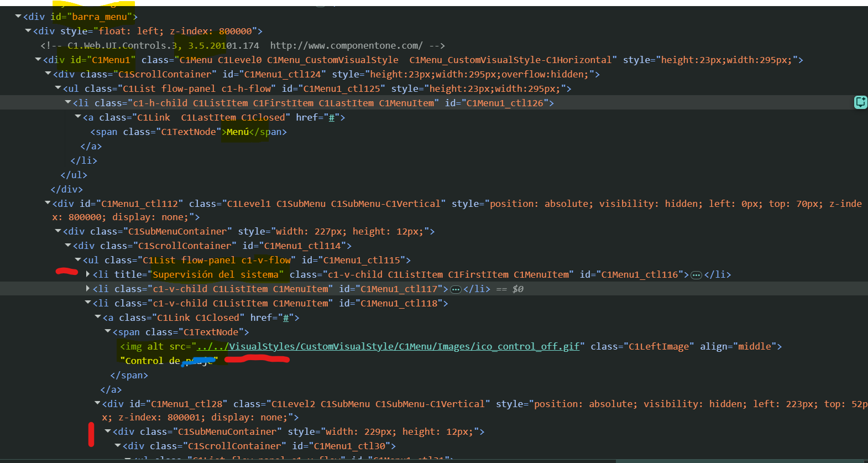Open href "#" link of C1LastItem anchor
This screenshot has height=463, width=868.
point(332,117)
